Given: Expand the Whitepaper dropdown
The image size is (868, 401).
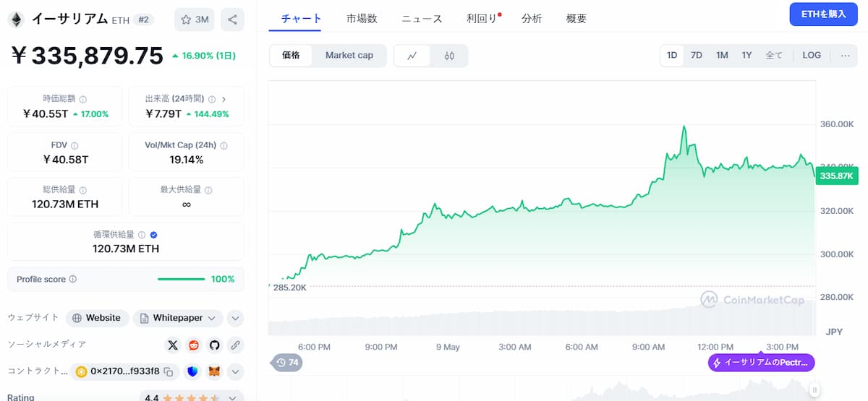Looking at the screenshot, I should pyautogui.click(x=178, y=318).
